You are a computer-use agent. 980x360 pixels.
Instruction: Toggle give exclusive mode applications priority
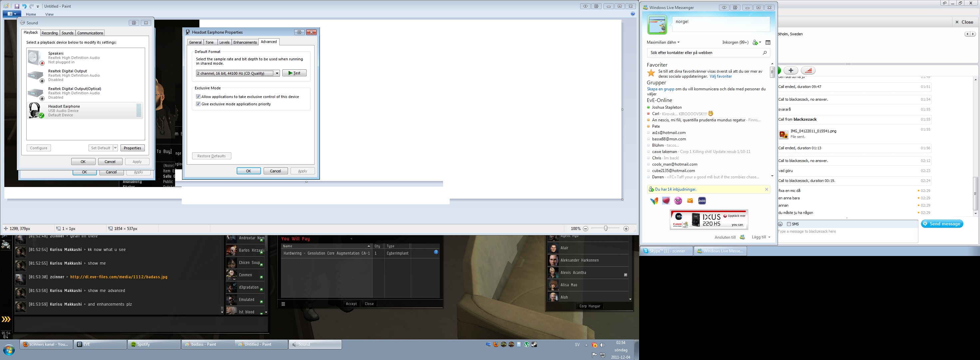click(x=198, y=104)
